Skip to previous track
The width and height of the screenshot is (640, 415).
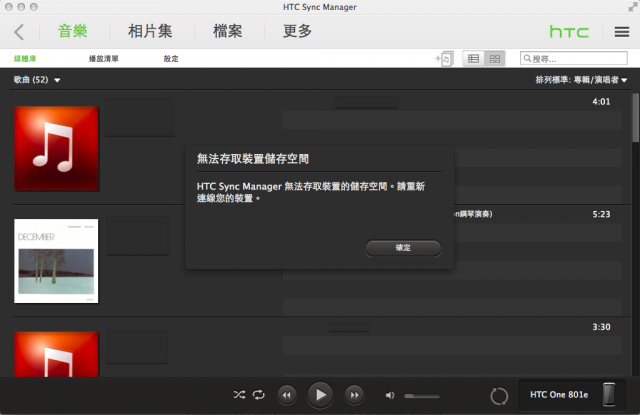(x=287, y=395)
